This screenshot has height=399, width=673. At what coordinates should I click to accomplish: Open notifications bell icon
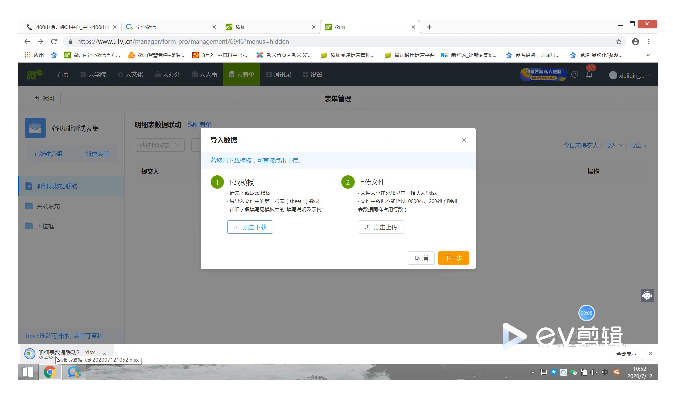589,75
